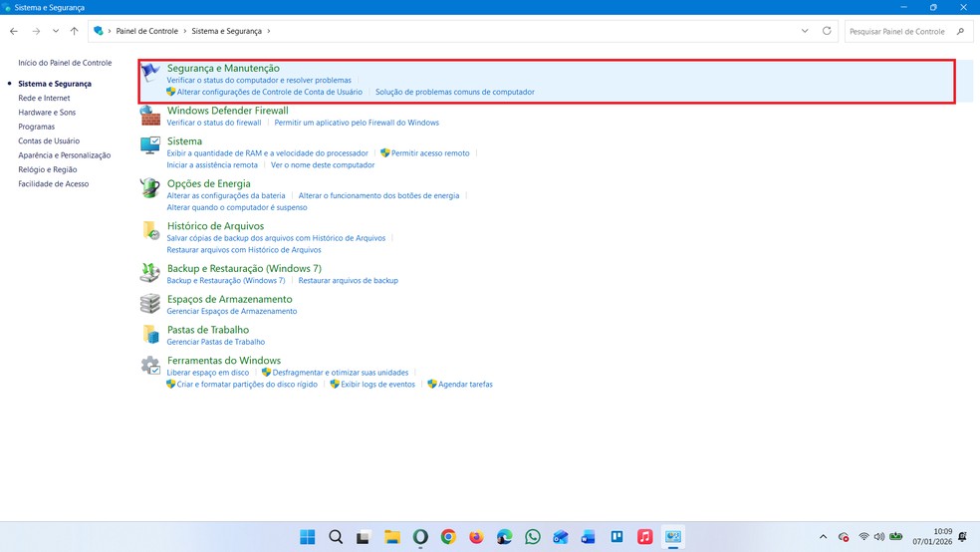Open the Opções de Energia battery icon
Viewport: 980px width, 552px height.
(150, 188)
